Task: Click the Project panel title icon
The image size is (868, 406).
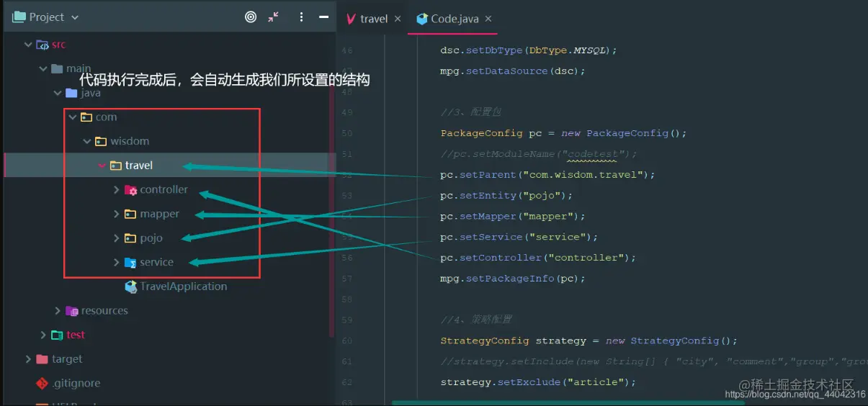Action: pyautogui.click(x=19, y=17)
